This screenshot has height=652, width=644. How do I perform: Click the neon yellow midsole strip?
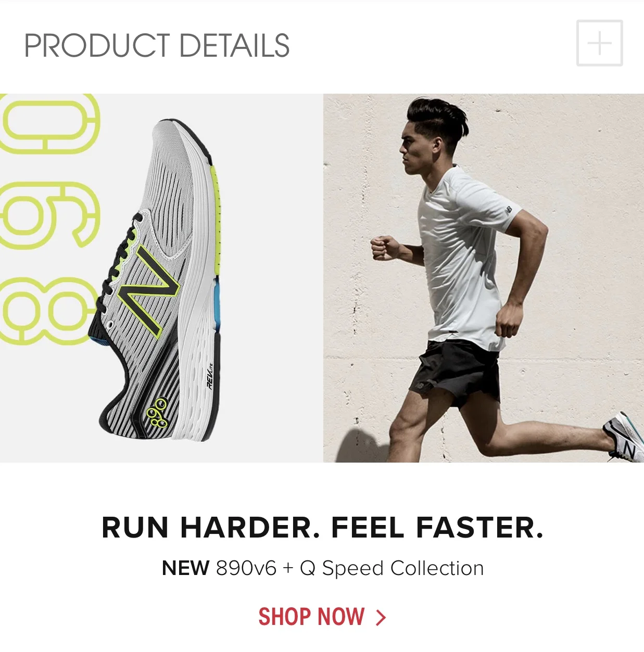click(x=216, y=219)
